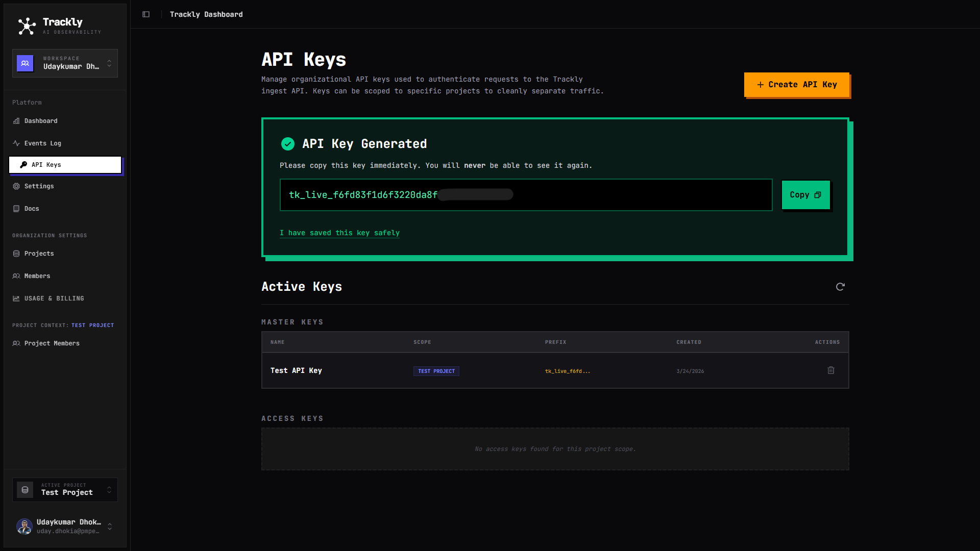Refresh the Active Keys list
980x551 pixels.
(x=840, y=287)
